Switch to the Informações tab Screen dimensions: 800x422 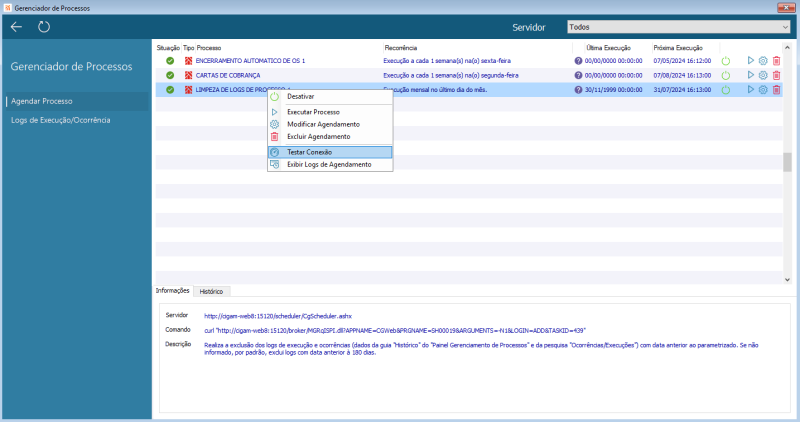172,290
